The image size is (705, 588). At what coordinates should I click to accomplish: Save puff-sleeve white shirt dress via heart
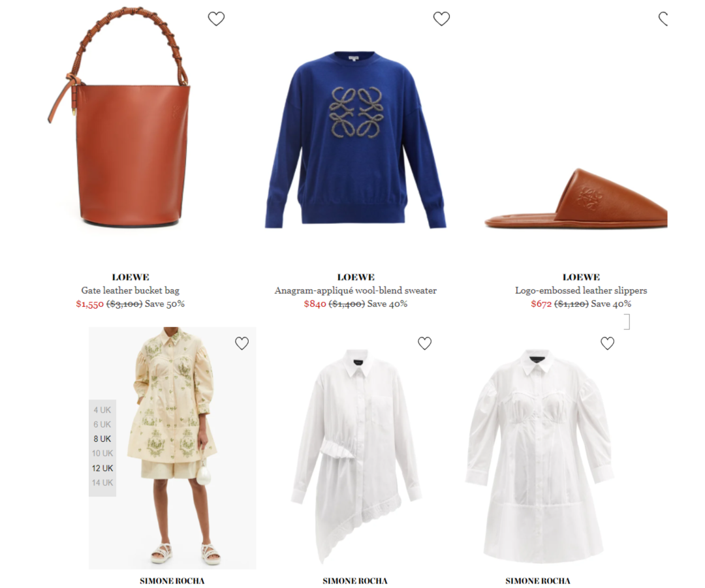point(607,343)
